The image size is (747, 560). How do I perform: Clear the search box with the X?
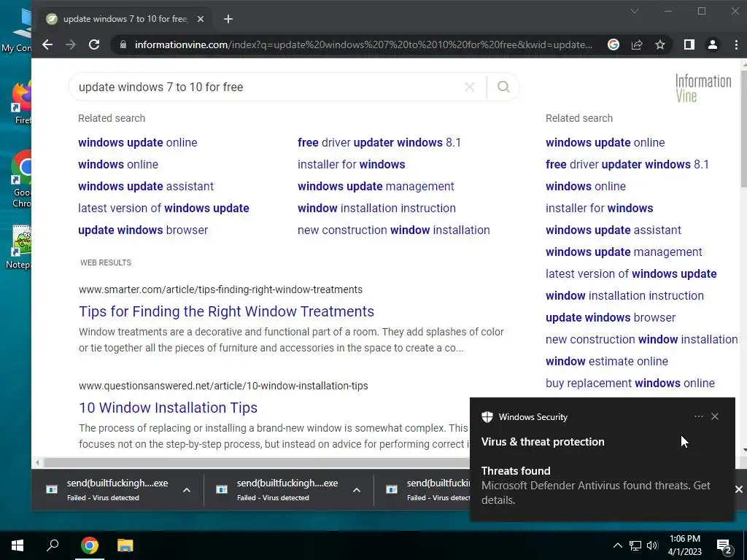point(470,87)
